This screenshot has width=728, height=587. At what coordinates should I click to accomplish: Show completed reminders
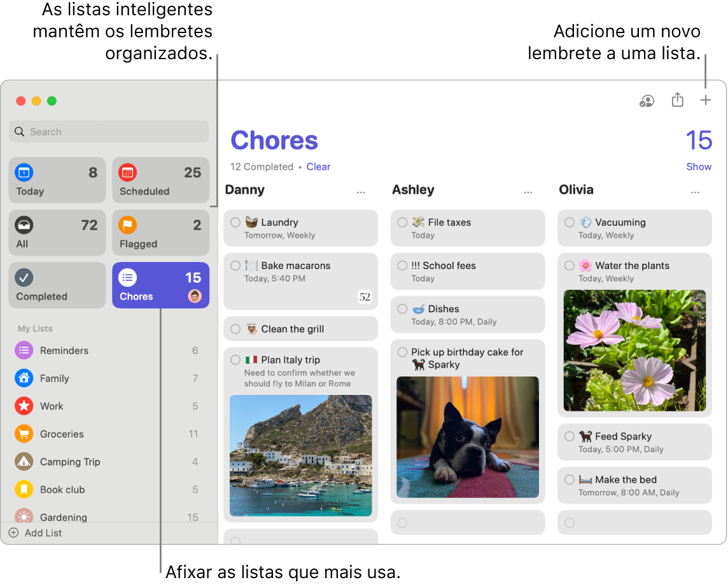click(x=699, y=167)
